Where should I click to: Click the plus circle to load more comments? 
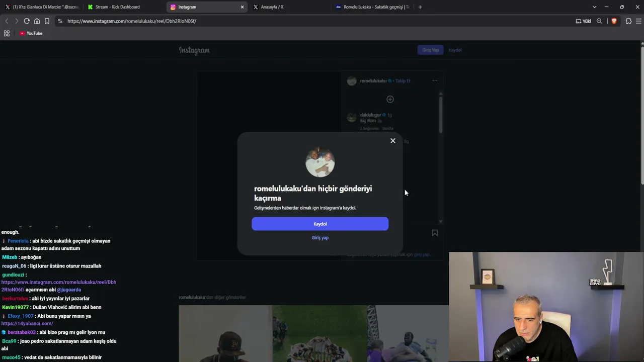(x=390, y=99)
